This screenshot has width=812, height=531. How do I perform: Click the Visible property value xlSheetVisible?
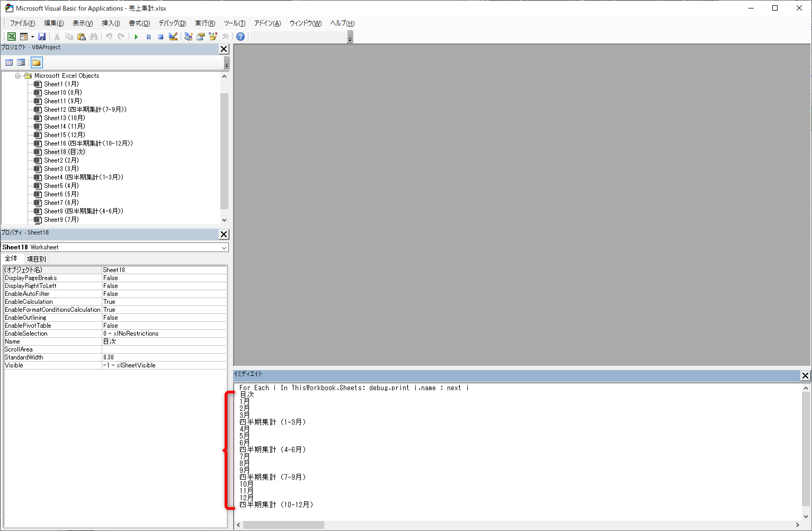164,365
